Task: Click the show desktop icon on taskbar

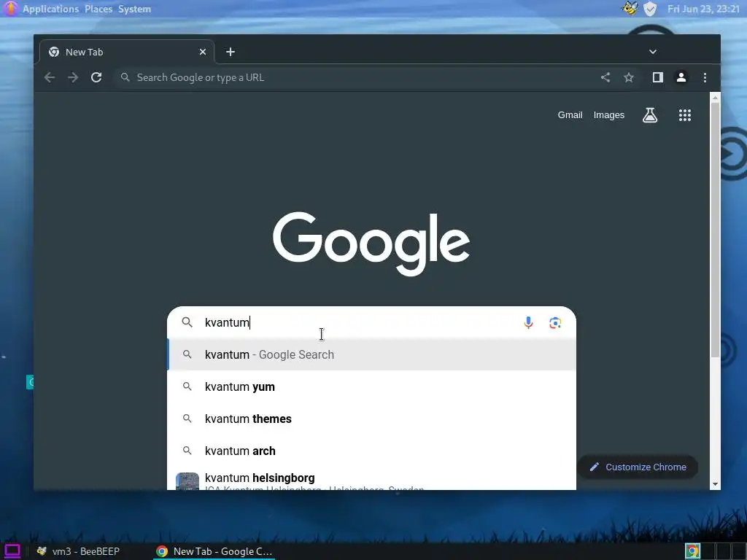Action: pyautogui.click(x=12, y=551)
